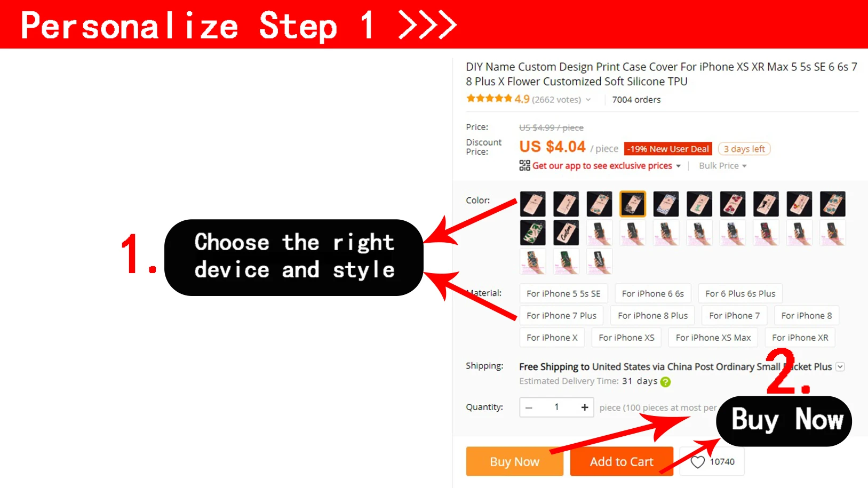Decrease quantity with the minus button
Screen dimensions: 868x488
click(529, 407)
